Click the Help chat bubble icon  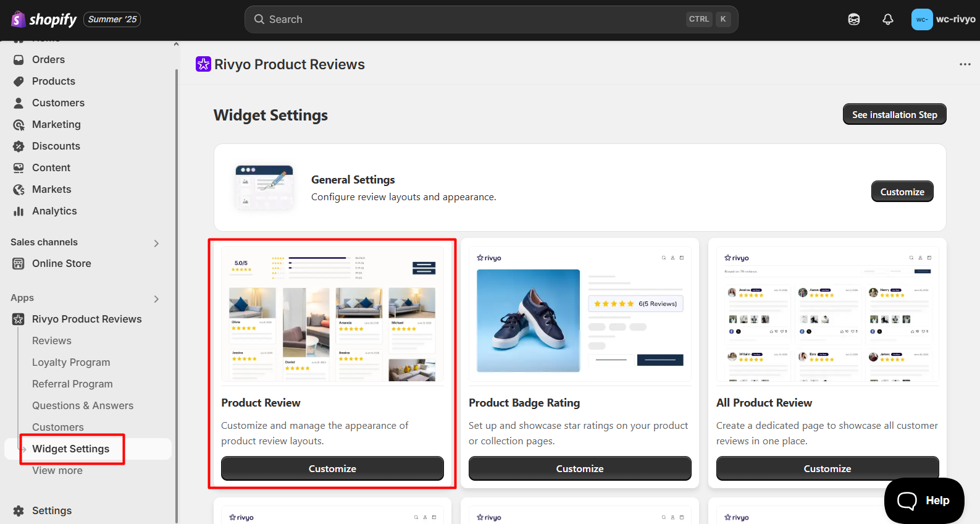[907, 501]
